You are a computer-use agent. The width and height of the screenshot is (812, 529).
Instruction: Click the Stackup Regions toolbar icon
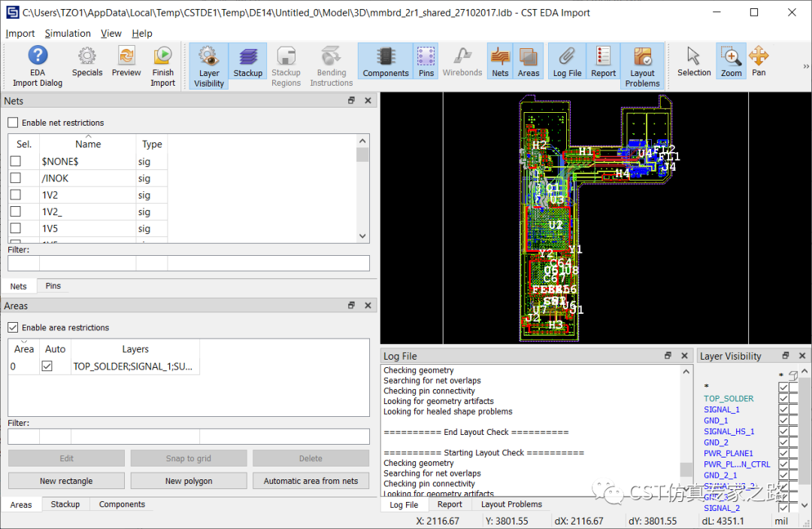pyautogui.click(x=286, y=66)
